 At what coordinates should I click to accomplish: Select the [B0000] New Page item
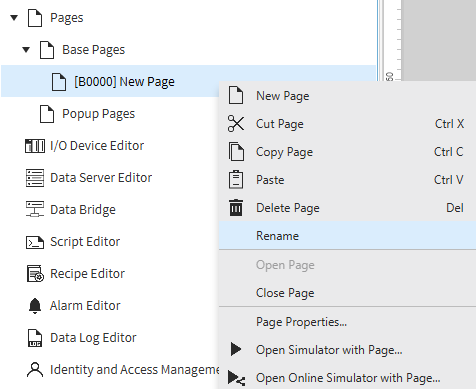pyautogui.click(x=124, y=82)
